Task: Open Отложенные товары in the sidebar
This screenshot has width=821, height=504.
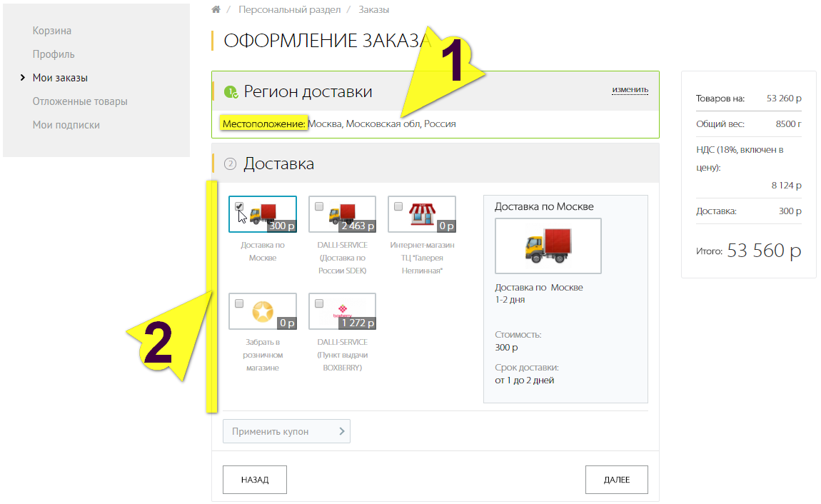Action: pyautogui.click(x=80, y=101)
